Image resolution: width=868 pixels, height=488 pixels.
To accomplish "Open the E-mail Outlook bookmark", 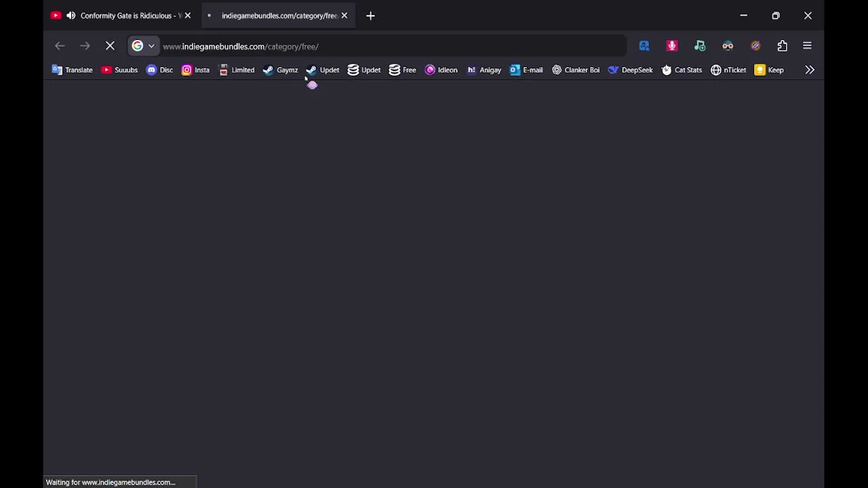I will point(526,70).
